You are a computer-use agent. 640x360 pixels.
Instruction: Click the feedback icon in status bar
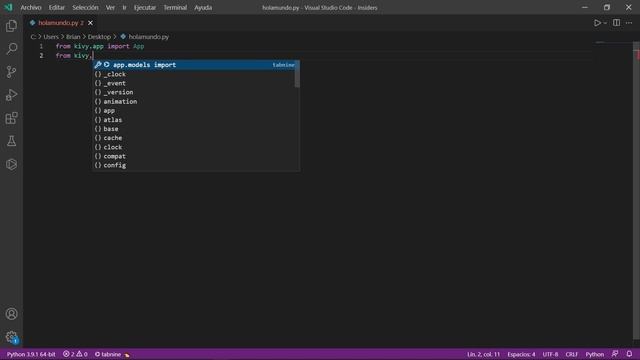pos(615,354)
